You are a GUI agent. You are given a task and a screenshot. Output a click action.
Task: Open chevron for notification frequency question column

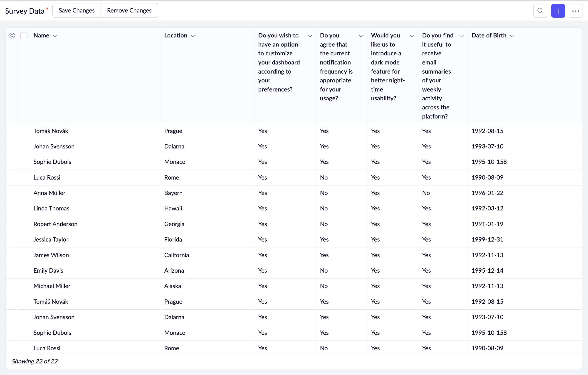click(x=361, y=36)
